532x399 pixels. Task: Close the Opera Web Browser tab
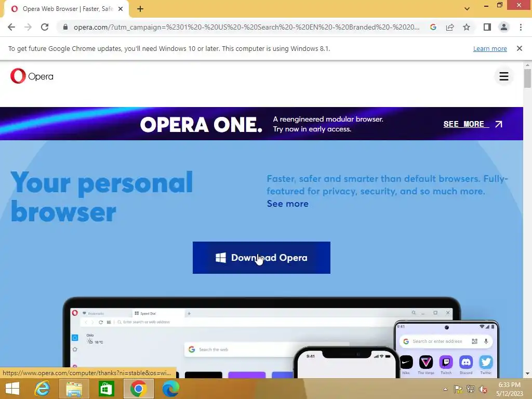(121, 9)
